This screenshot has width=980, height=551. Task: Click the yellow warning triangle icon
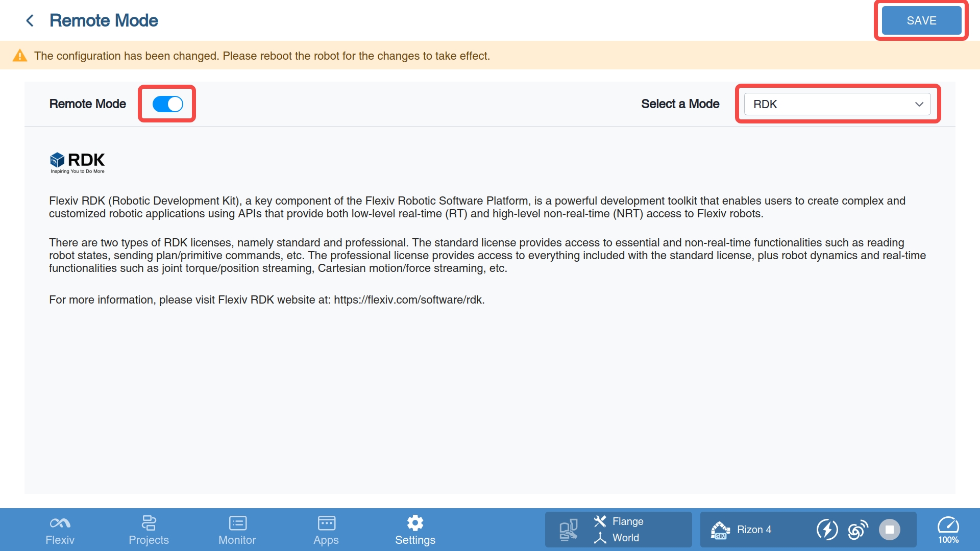tap(20, 56)
